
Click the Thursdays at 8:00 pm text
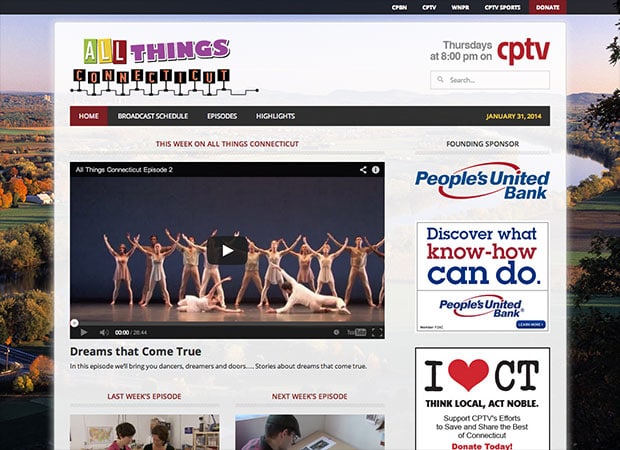[x=461, y=51]
